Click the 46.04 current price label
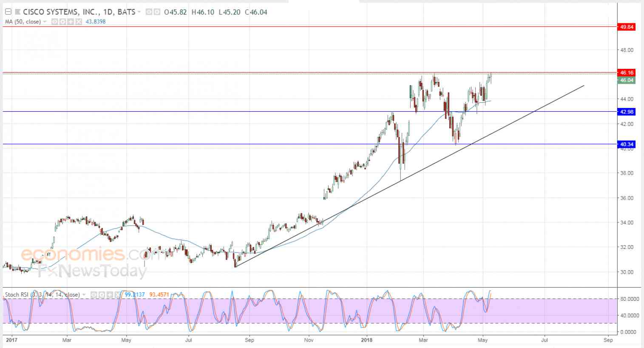 (x=627, y=80)
